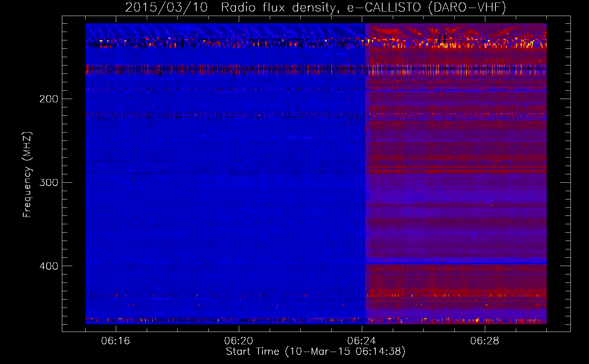The width and height of the screenshot is (589, 364).
Task: Click the 06:24 time tick label
Action: click(362, 341)
